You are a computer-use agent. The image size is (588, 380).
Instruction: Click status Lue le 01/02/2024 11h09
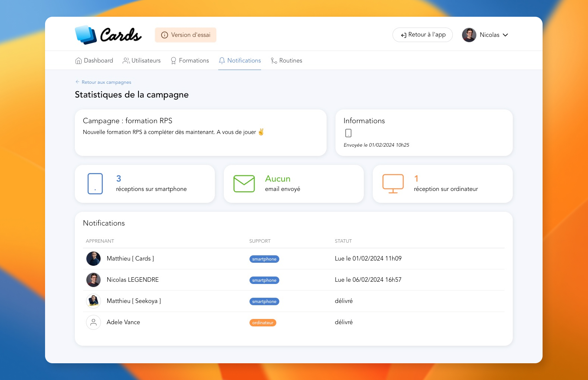(368, 259)
